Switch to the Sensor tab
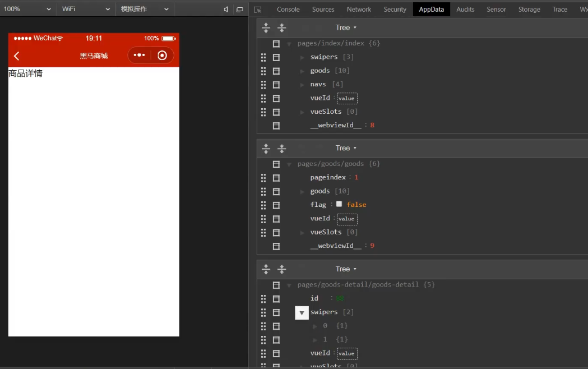 click(496, 10)
